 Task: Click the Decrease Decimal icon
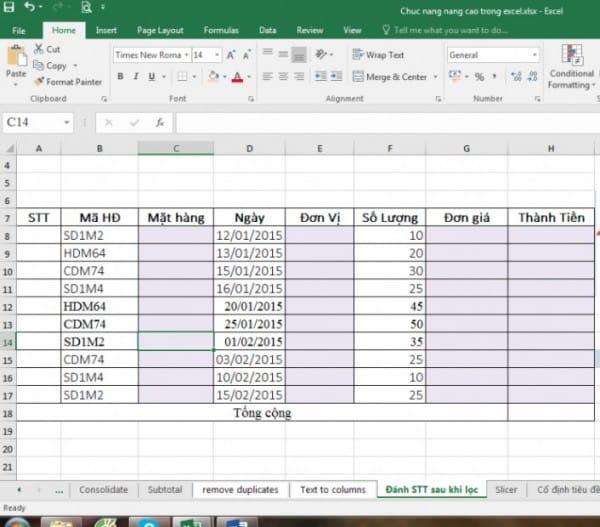point(533,77)
